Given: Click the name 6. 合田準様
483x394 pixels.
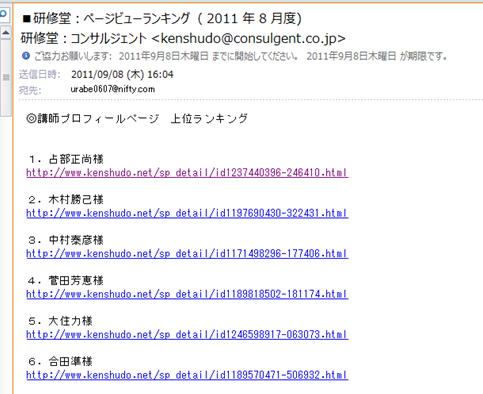Looking at the screenshot, I should click(x=60, y=361).
